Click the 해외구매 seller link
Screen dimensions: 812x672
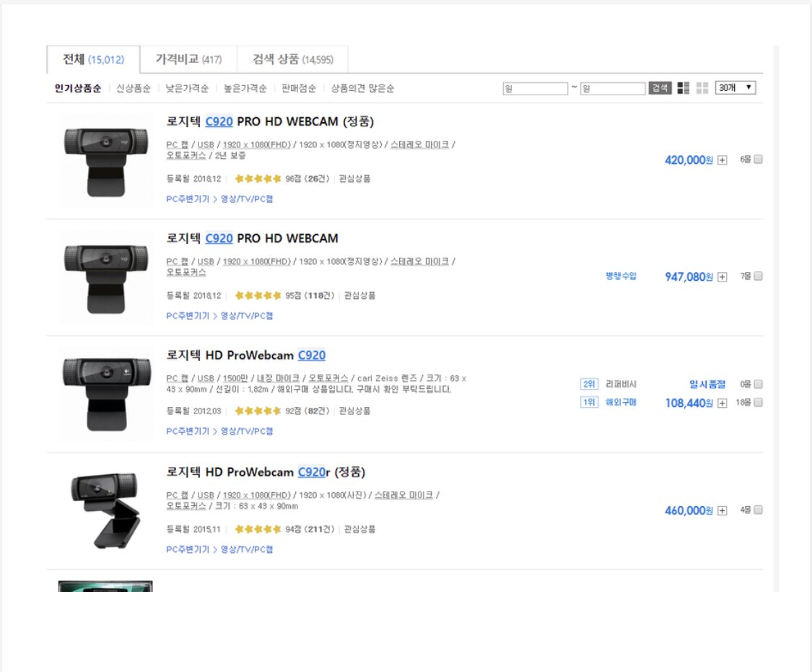[621, 402]
